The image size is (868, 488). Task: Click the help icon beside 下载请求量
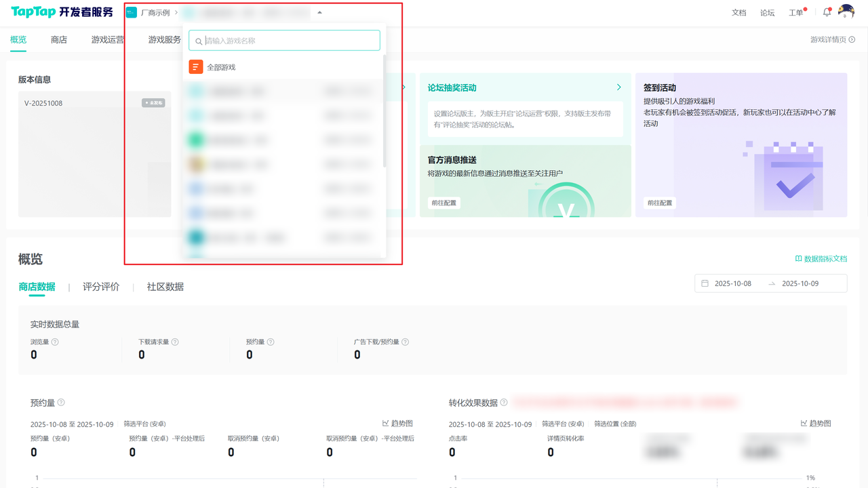(x=175, y=342)
